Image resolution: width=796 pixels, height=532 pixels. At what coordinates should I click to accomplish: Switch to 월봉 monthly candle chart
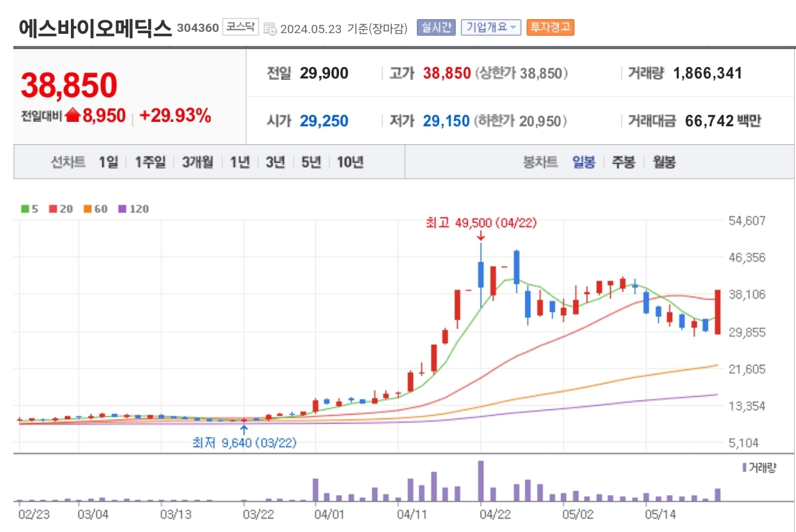[x=664, y=162]
